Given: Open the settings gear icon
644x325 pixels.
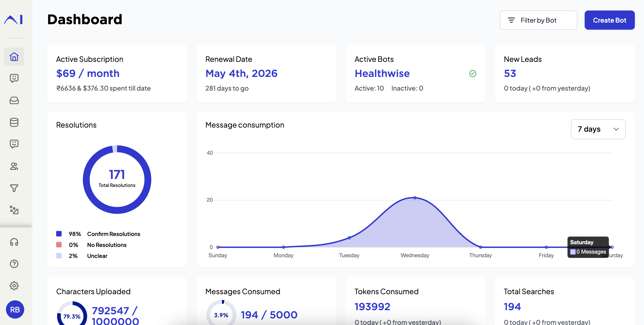Looking at the screenshot, I should click(x=14, y=286).
